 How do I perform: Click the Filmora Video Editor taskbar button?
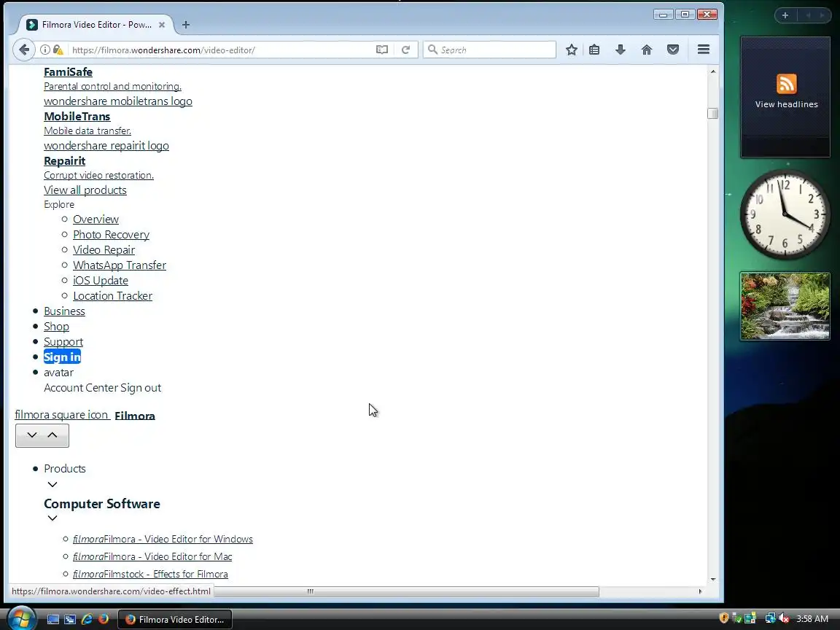[x=175, y=619]
